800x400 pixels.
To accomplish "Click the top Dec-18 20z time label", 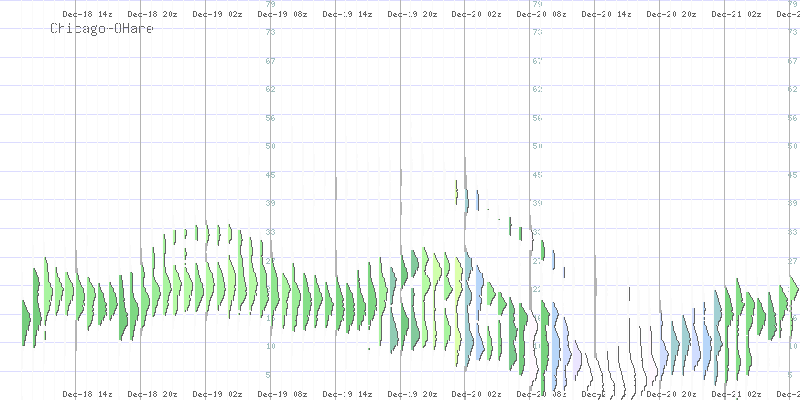I will tap(150, 15).
